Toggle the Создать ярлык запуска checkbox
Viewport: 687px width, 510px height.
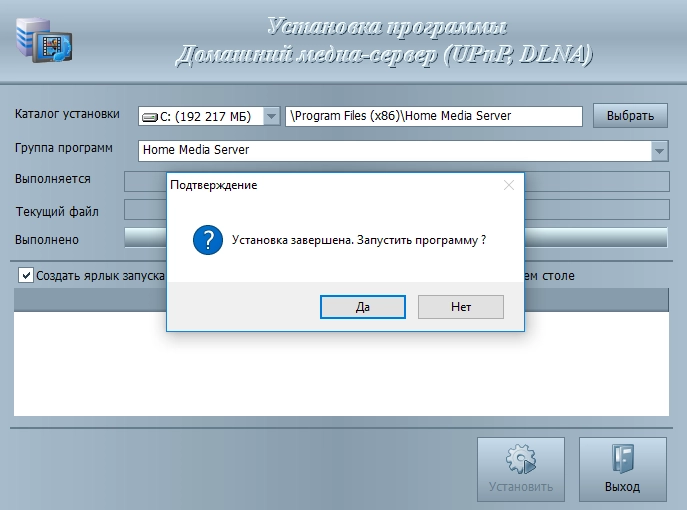(x=26, y=275)
